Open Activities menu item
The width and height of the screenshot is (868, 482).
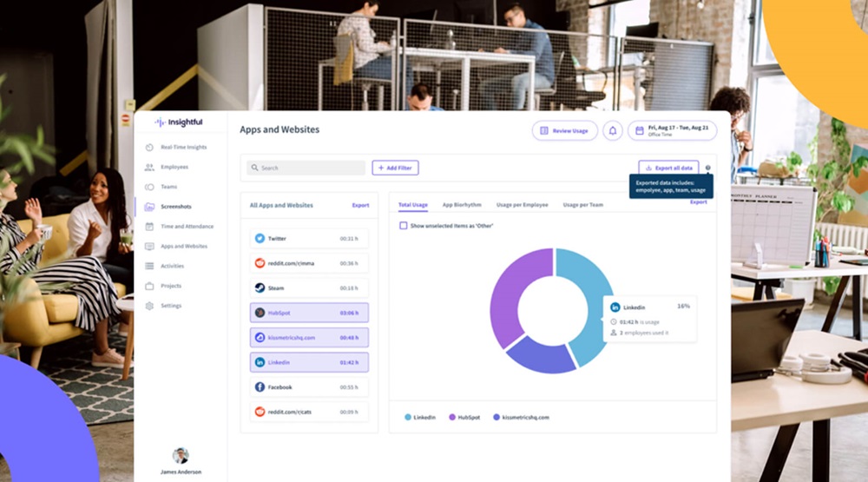point(172,266)
